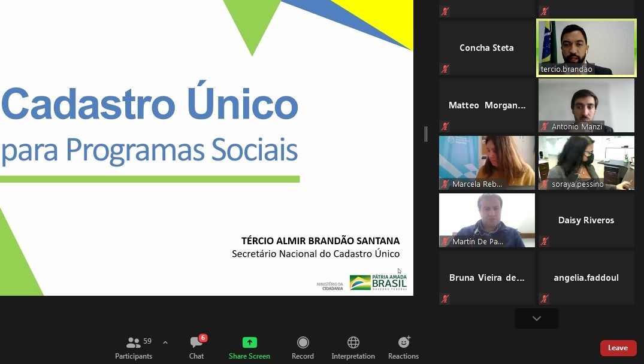The image size is (644, 364).
Task: Click the Interpretation label
Action: pos(353,356)
